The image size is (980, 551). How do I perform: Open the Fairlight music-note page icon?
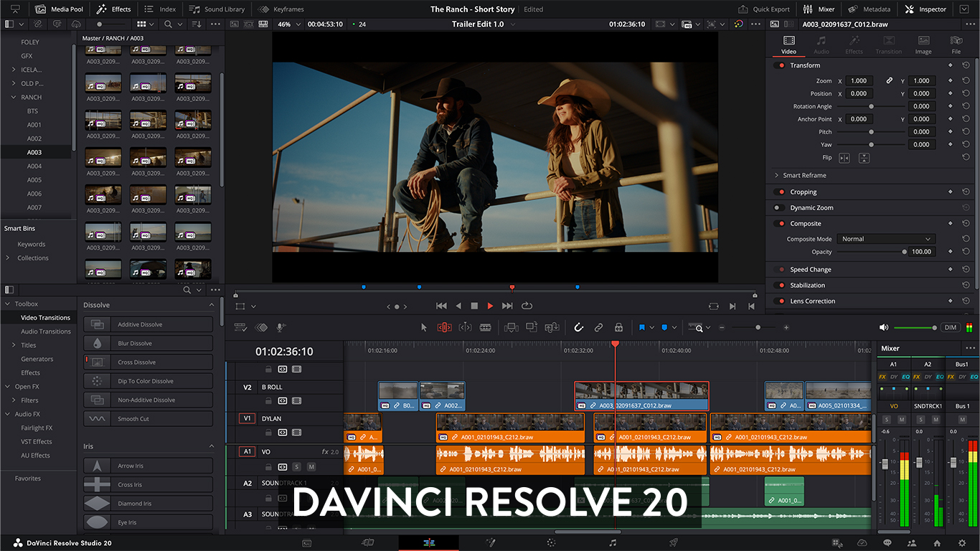click(x=613, y=543)
